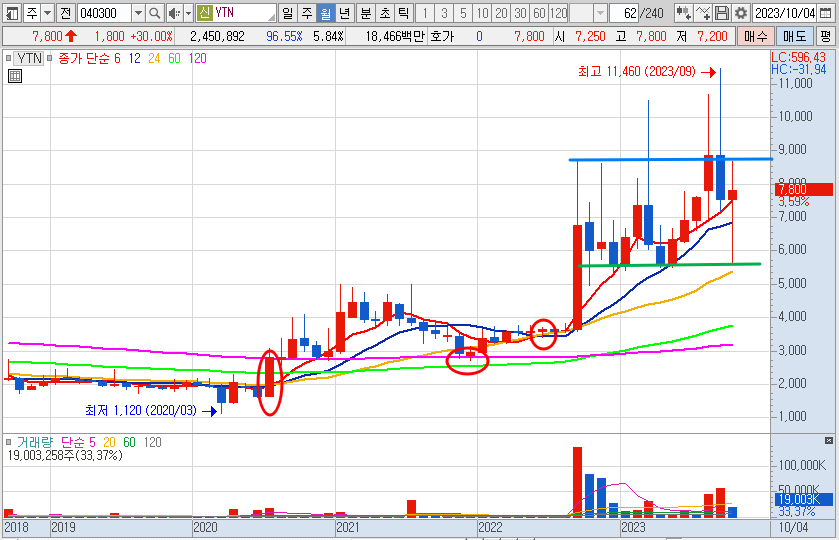
Task: Click the stock code field 040300
Action: (104, 13)
